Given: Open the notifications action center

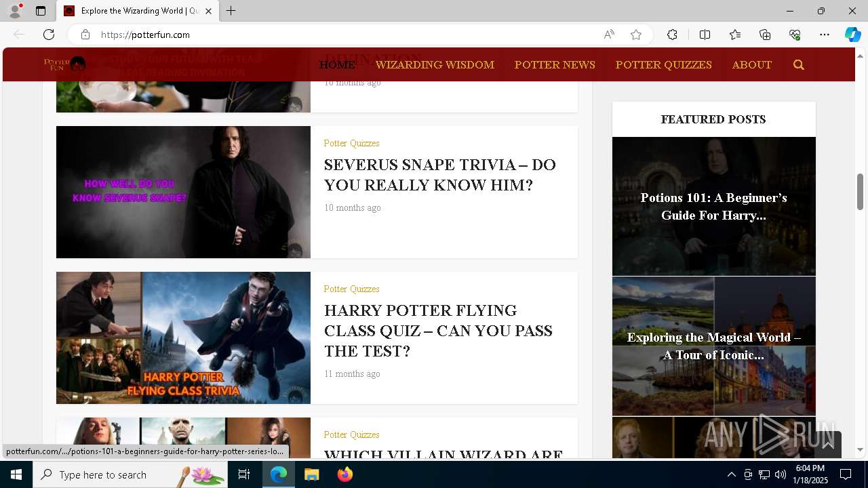Looking at the screenshot, I should [x=846, y=474].
